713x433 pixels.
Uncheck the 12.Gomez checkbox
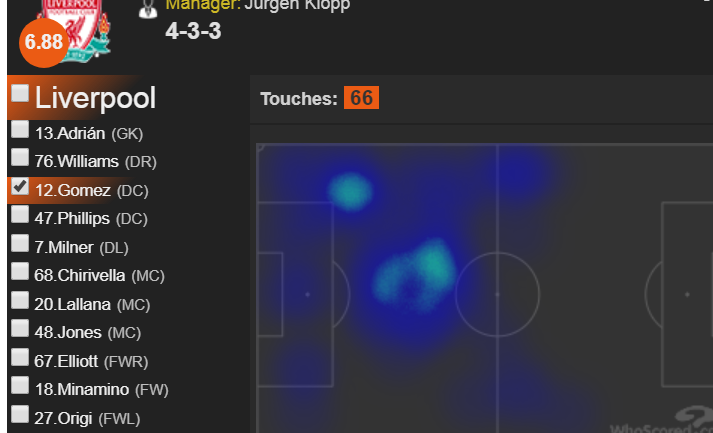tap(20, 186)
